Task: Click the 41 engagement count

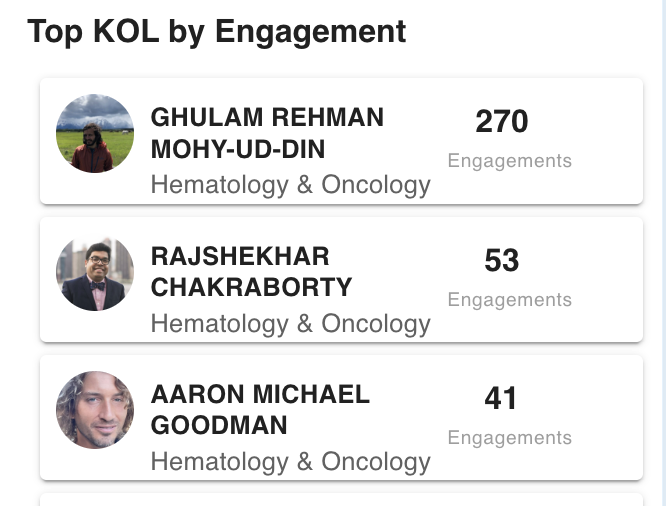Action: click(x=501, y=399)
